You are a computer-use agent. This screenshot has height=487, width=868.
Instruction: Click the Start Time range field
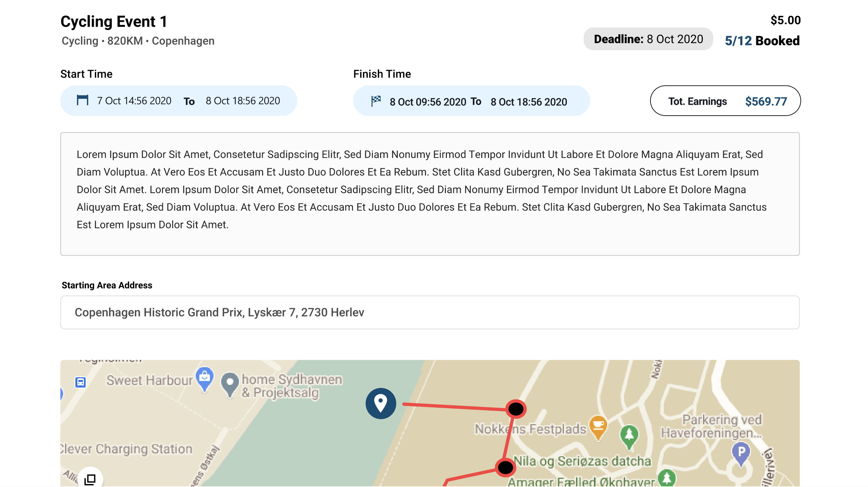pyautogui.click(x=178, y=101)
